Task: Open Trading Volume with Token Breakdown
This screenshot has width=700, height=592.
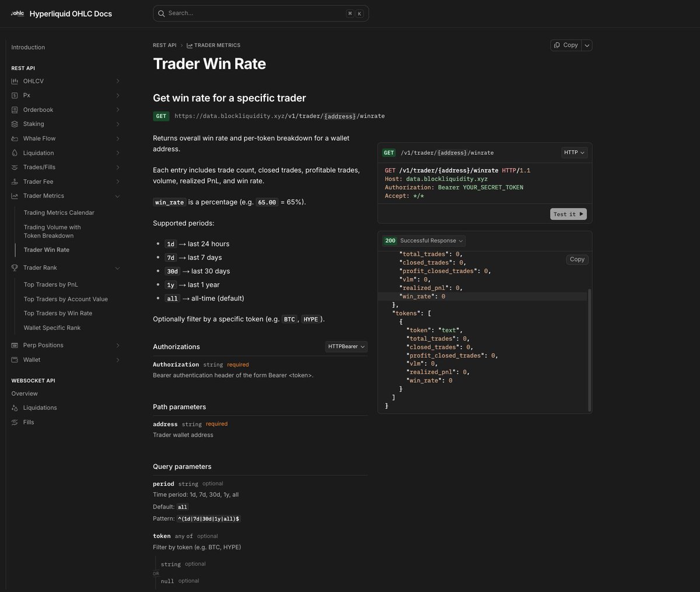Action: (52, 231)
